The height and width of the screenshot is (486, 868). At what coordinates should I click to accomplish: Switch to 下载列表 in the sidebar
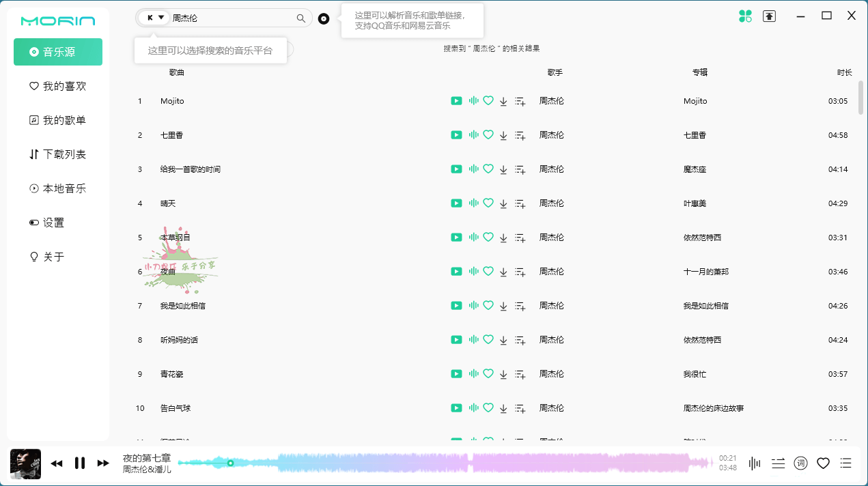57,154
